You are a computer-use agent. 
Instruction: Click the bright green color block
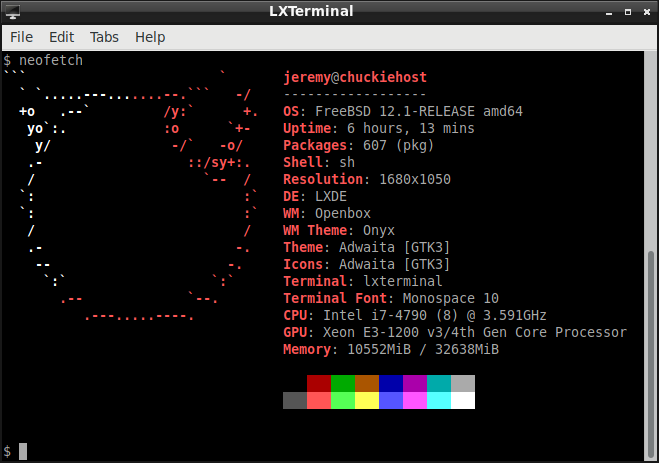pos(343,400)
